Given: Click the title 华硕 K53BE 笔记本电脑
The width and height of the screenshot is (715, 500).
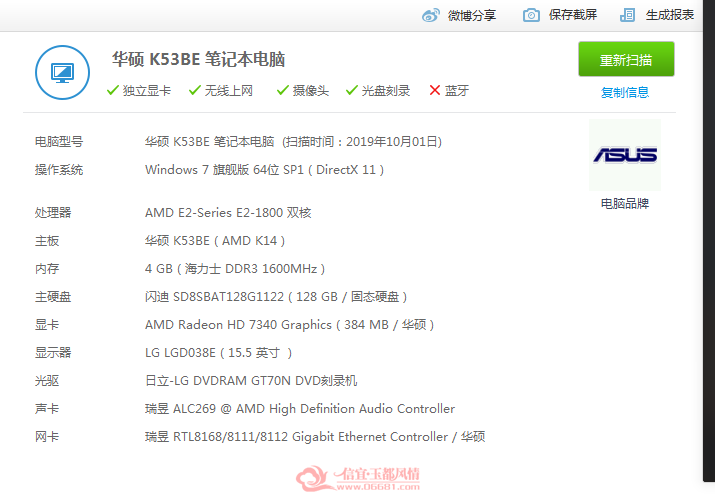Looking at the screenshot, I should [x=198, y=59].
